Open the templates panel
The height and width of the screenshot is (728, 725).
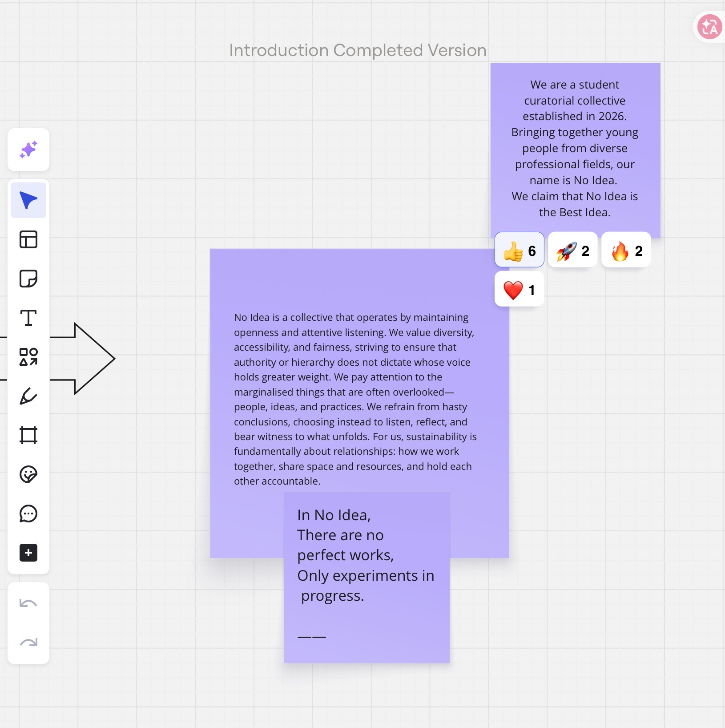pyautogui.click(x=28, y=239)
